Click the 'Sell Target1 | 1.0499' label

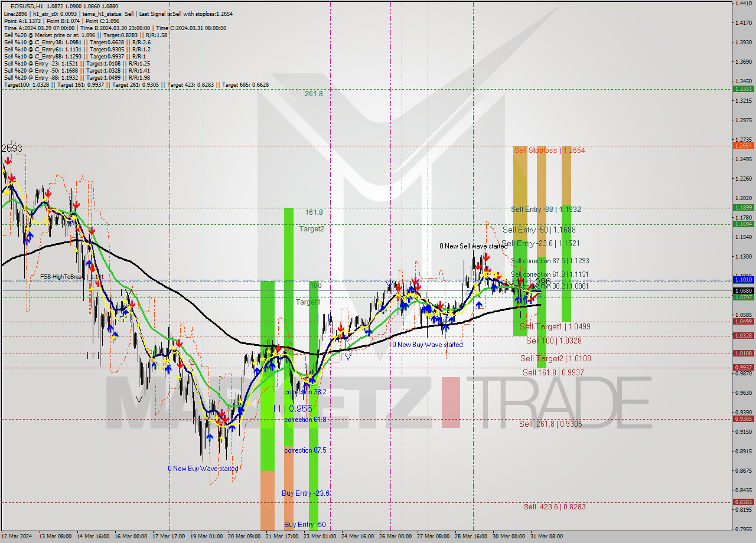555,326
